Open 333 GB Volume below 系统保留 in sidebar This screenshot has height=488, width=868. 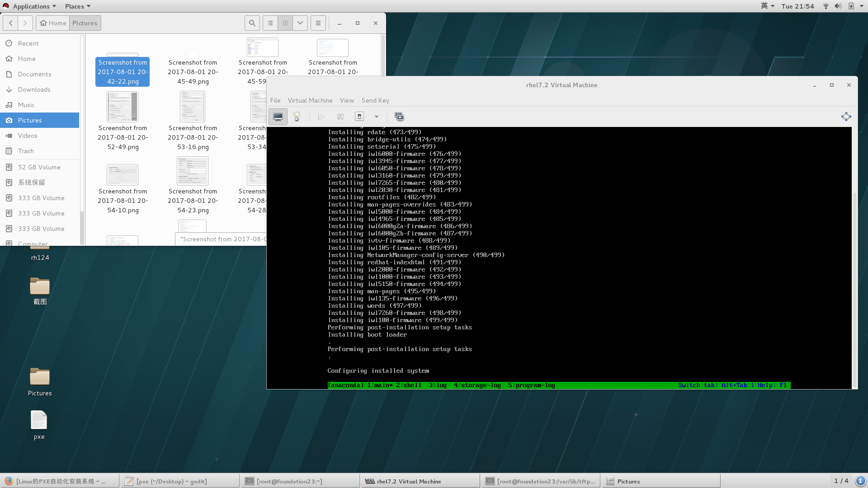click(40, 198)
